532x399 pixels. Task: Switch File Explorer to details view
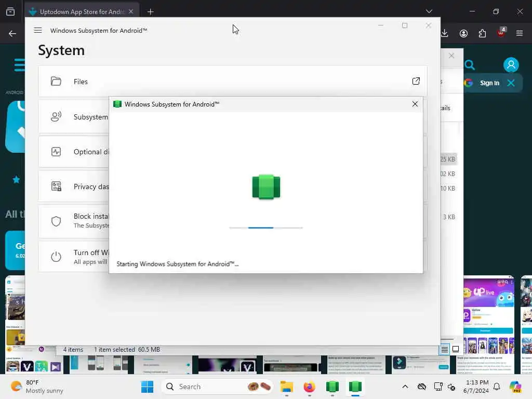pos(445,349)
